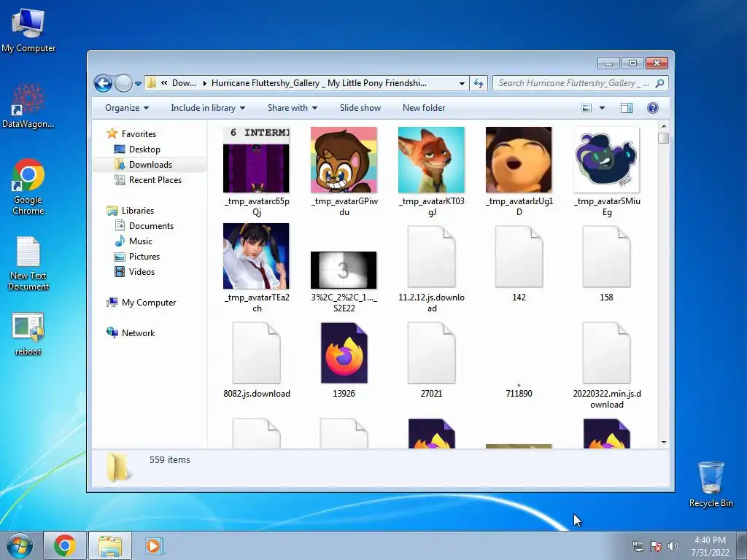
Task: Expand the path chevron before Dow...
Action: 164,83
